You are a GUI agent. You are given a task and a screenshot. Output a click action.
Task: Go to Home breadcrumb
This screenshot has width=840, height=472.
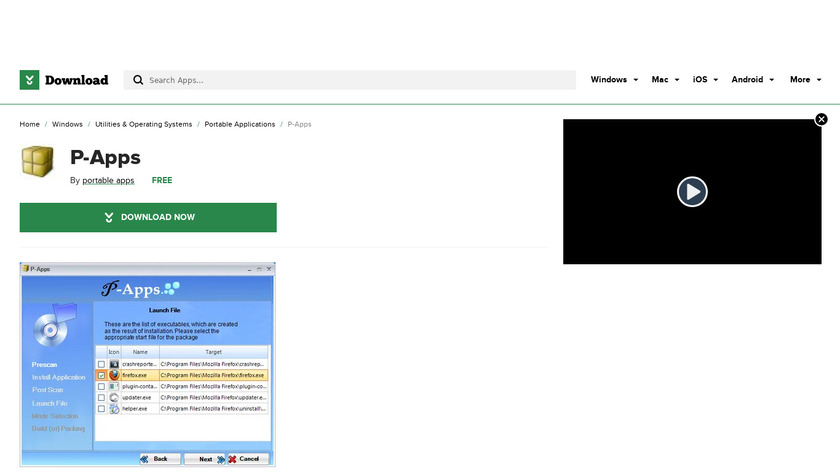29,124
